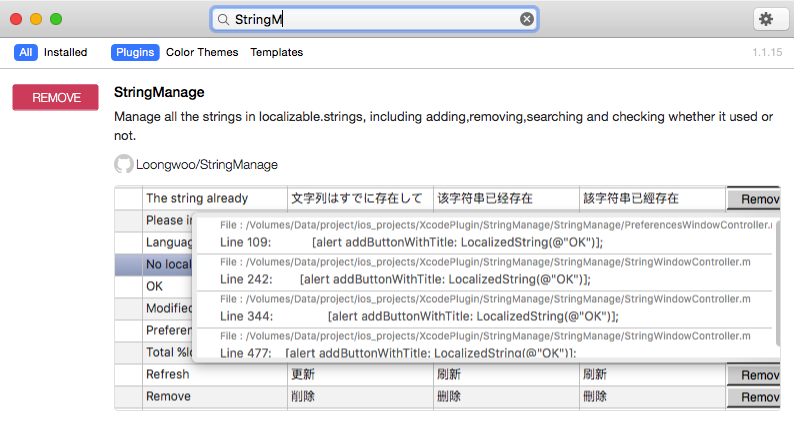Viewport: 794px width, 440px height.
Task: Click the magnifying glass search icon
Action: 224,19
